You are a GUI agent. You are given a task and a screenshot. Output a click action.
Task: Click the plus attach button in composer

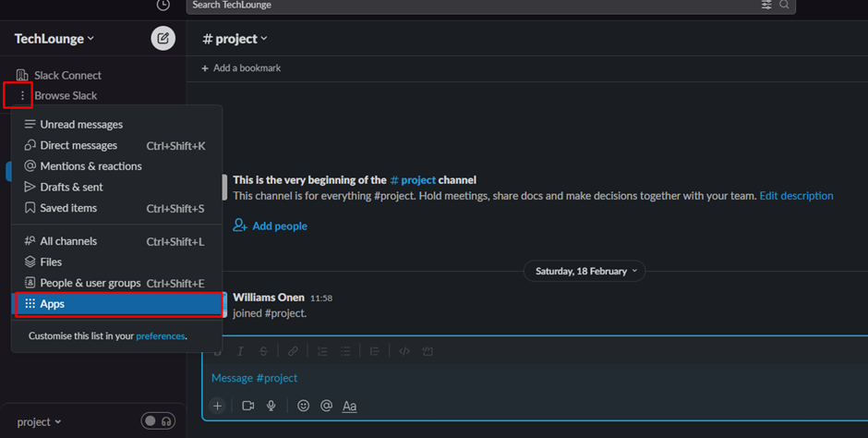[x=218, y=406]
